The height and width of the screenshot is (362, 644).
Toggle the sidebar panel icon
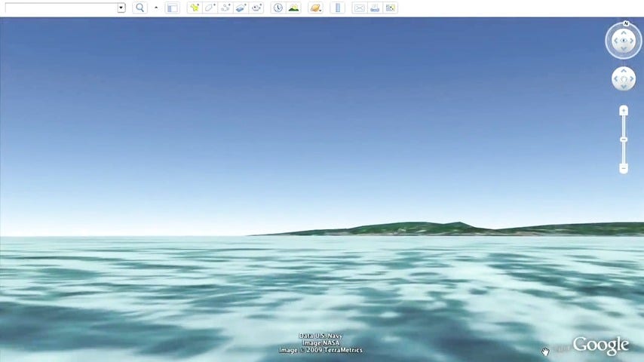coord(172,8)
